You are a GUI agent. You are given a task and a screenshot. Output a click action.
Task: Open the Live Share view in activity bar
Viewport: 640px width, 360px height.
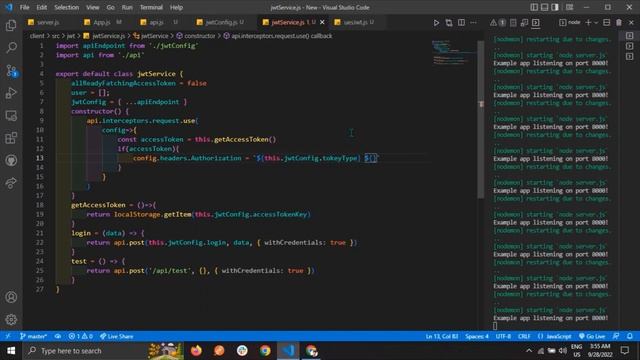coord(11,183)
